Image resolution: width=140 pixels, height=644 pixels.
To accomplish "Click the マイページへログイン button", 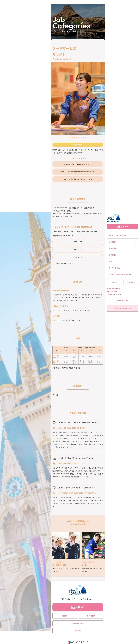I will 122,308.
